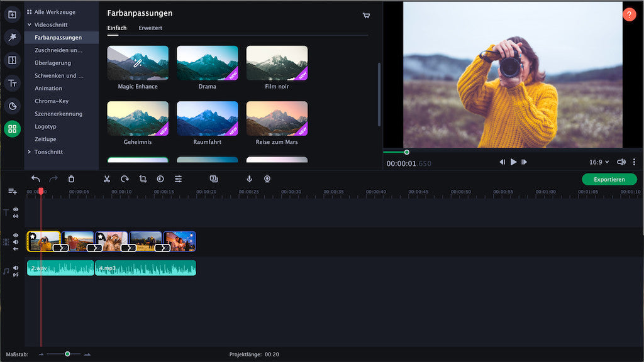
Task: Click the undo arrow icon
Action: [x=36, y=179]
